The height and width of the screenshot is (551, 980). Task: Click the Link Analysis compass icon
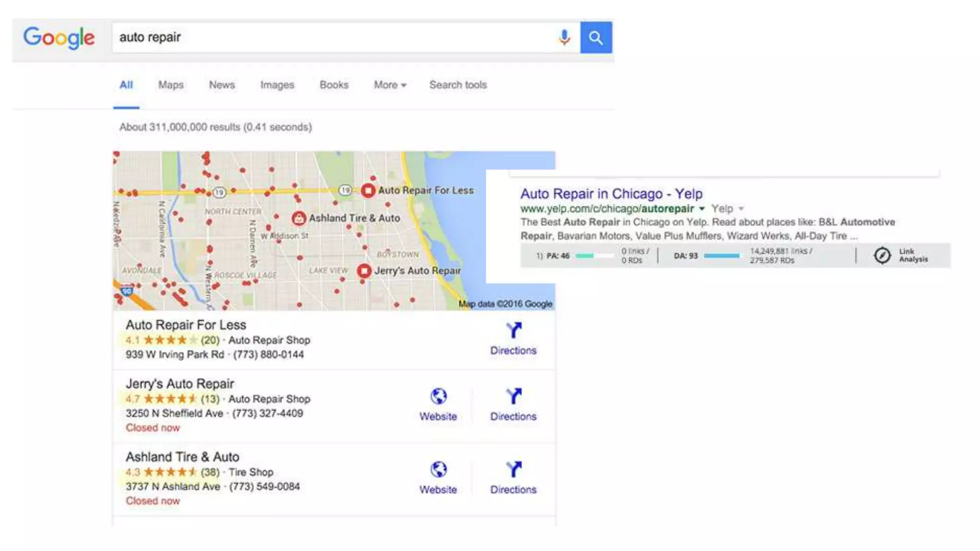[x=882, y=255]
